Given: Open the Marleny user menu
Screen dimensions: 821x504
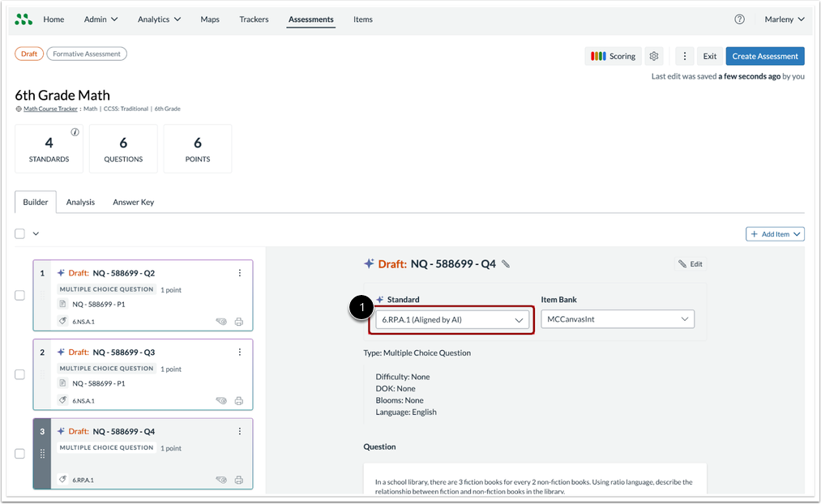Looking at the screenshot, I should (x=785, y=19).
